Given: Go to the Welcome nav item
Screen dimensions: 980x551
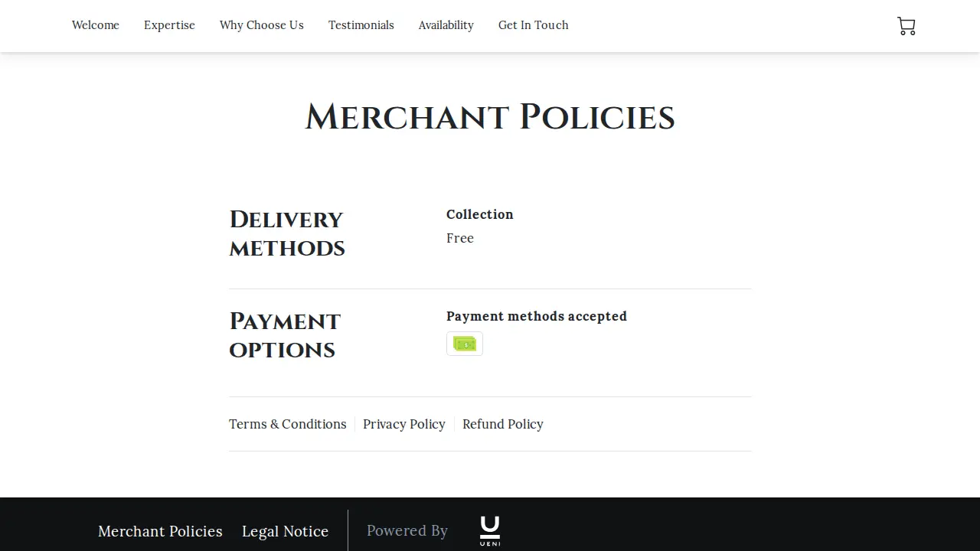Looking at the screenshot, I should pyautogui.click(x=96, y=25).
